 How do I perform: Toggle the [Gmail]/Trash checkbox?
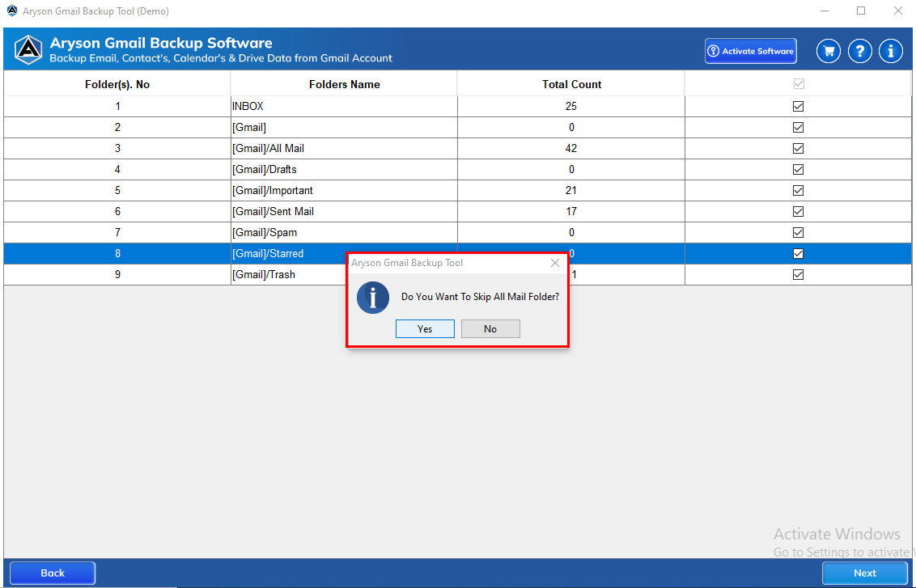click(x=798, y=274)
